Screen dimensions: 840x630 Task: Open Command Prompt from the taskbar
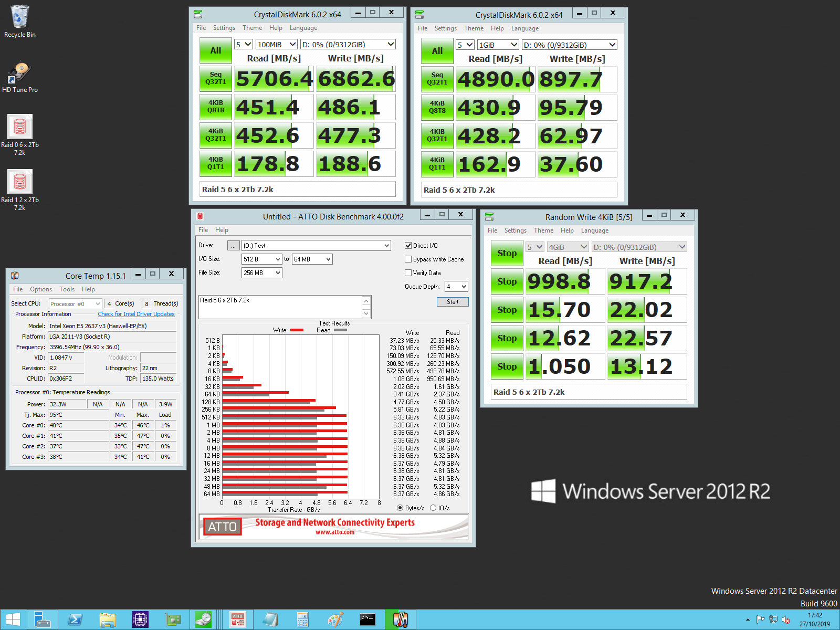(x=368, y=620)
